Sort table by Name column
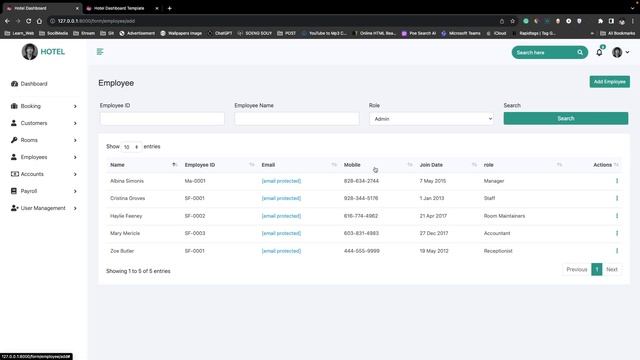 (x=142, y=165)
